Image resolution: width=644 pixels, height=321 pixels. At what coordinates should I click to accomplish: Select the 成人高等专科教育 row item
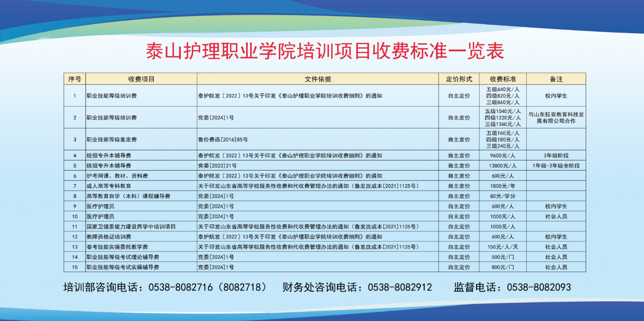pyautogui.click(x=109, y=186)
